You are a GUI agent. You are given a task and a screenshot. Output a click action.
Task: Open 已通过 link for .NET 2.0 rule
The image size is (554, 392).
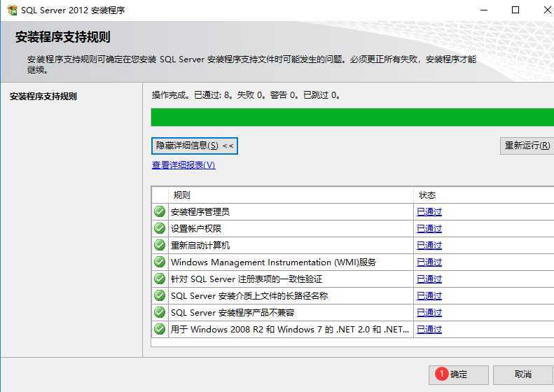pos(429,329)
